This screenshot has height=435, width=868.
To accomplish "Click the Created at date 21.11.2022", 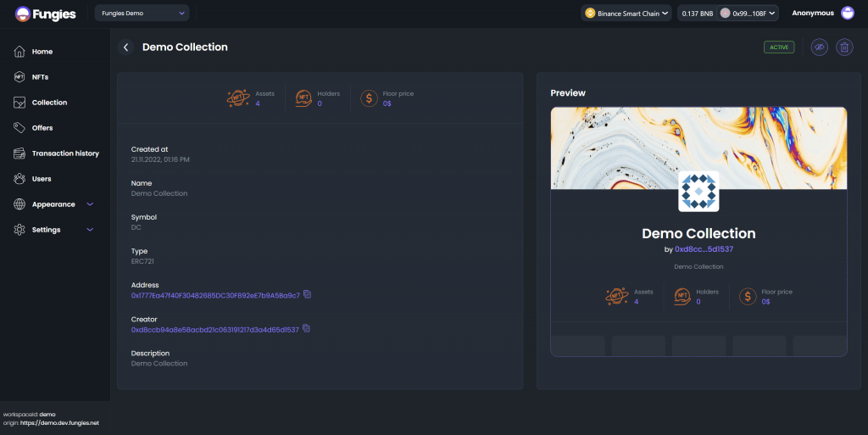I will point(160,159).
